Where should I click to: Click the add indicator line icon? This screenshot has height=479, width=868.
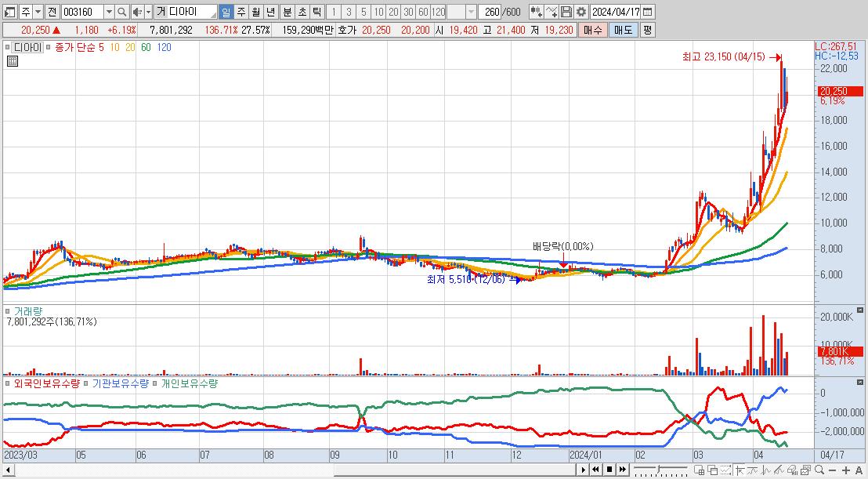click(x=552, y=12)
